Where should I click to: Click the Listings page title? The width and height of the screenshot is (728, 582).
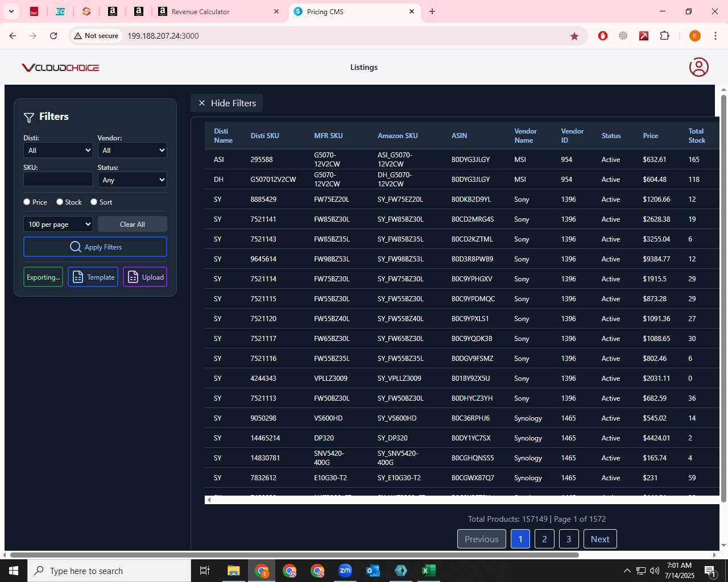tap(364, 67)
